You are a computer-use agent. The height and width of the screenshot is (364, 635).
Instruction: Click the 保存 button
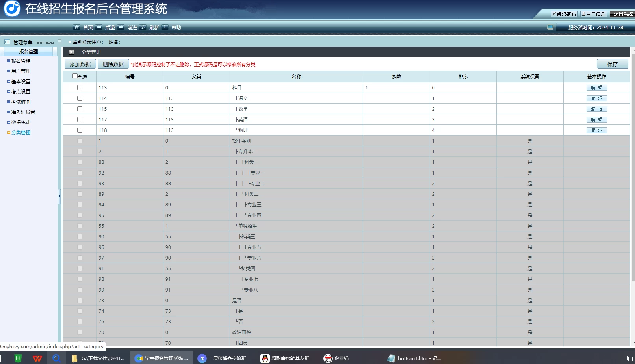612,64
